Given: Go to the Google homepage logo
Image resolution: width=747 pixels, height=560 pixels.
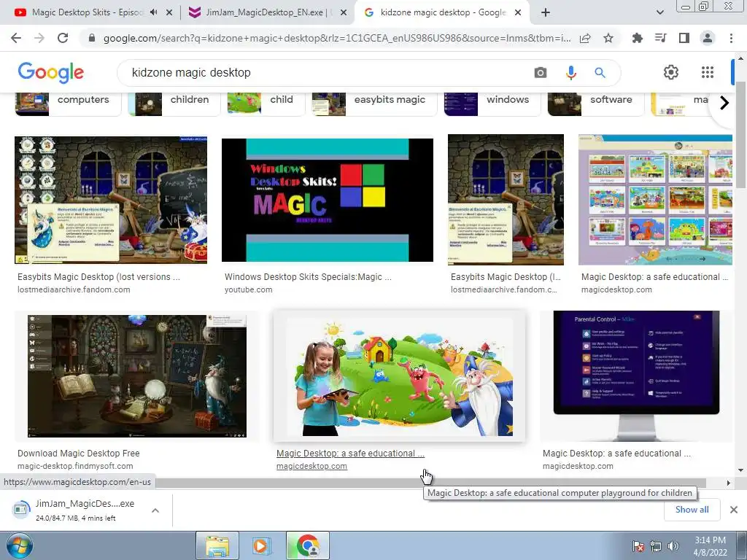Looking at the screenshot, I should (x=51, y=72).
